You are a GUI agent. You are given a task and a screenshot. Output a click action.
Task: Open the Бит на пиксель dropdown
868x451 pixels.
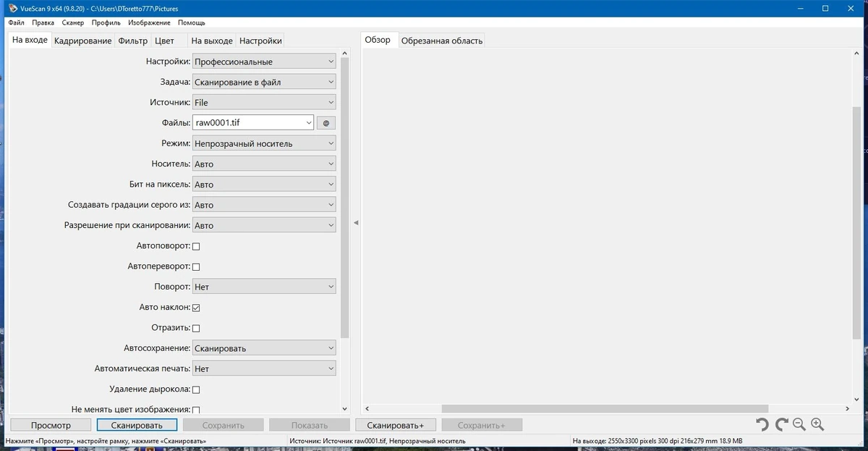pyautogui.click(x=264, y=184)
